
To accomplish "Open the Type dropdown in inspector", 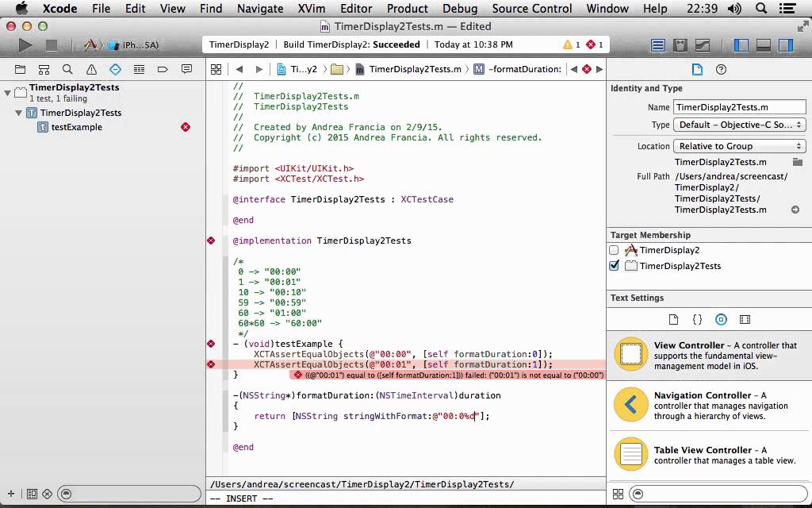I will pos(740,125).
